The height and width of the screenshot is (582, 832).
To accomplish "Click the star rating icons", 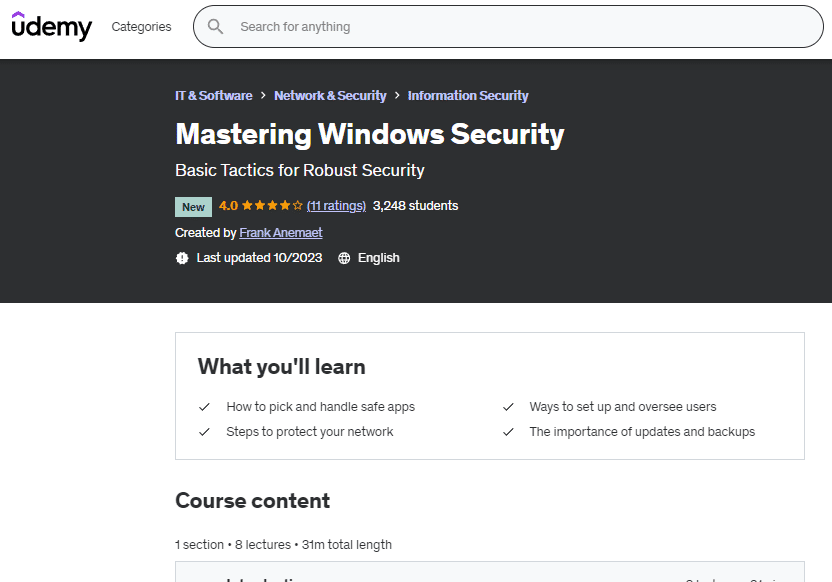I will 272,206.
